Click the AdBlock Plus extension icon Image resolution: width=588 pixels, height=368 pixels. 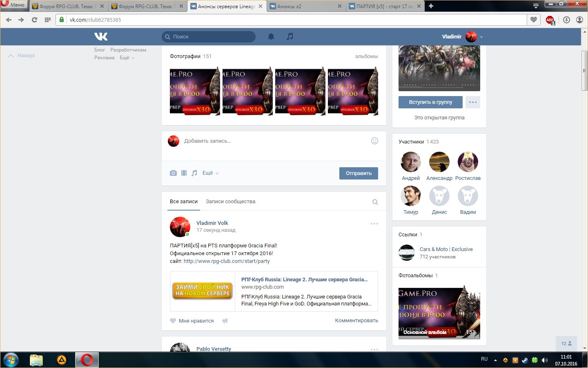[550, 20]
